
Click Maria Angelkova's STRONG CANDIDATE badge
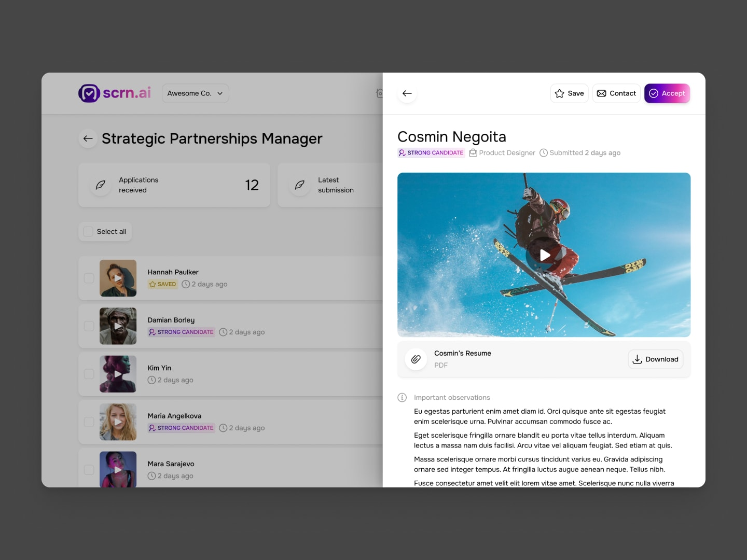182,428
